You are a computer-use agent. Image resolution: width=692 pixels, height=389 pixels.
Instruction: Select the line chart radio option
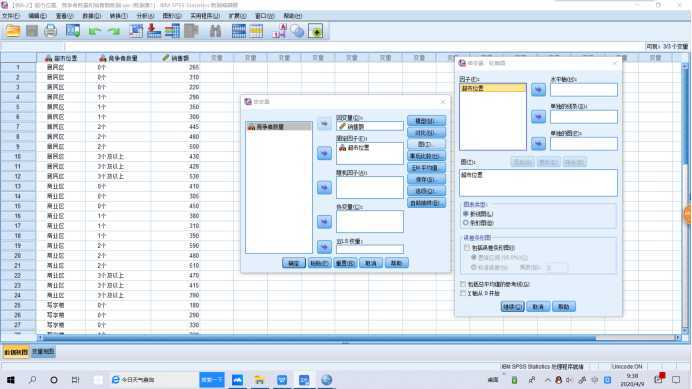(466, 214)
